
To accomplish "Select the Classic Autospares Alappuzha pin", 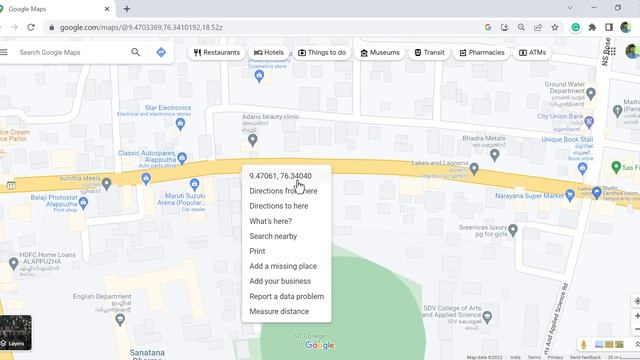I will point(182,158).
